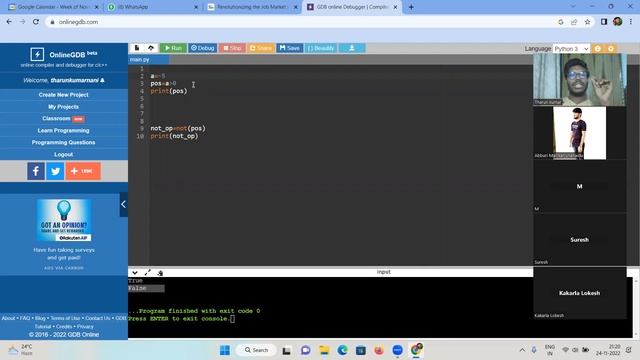This screenshot has height=360, width=640.
Task: Save the current project
Action: 289,48
